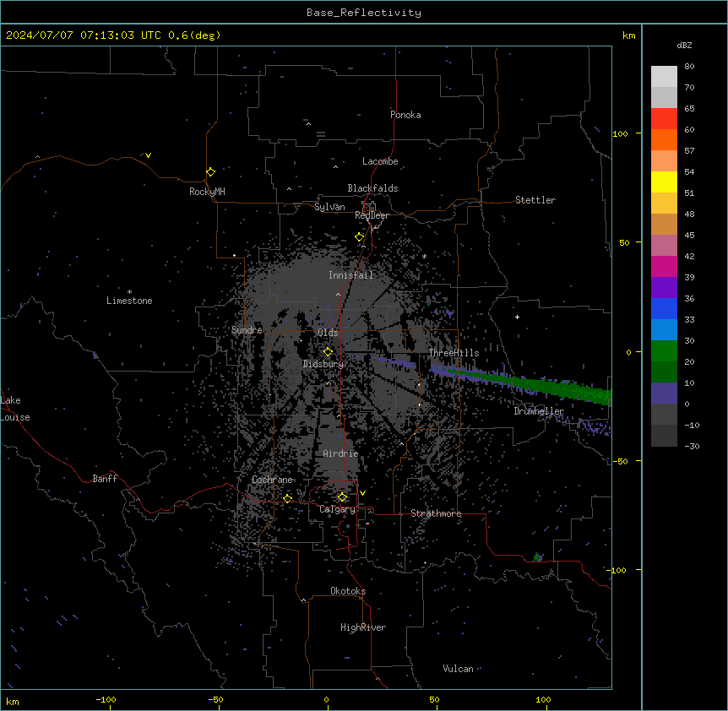
Task: Click the bottom axis tick labeled -100
Action: (106, 699)
